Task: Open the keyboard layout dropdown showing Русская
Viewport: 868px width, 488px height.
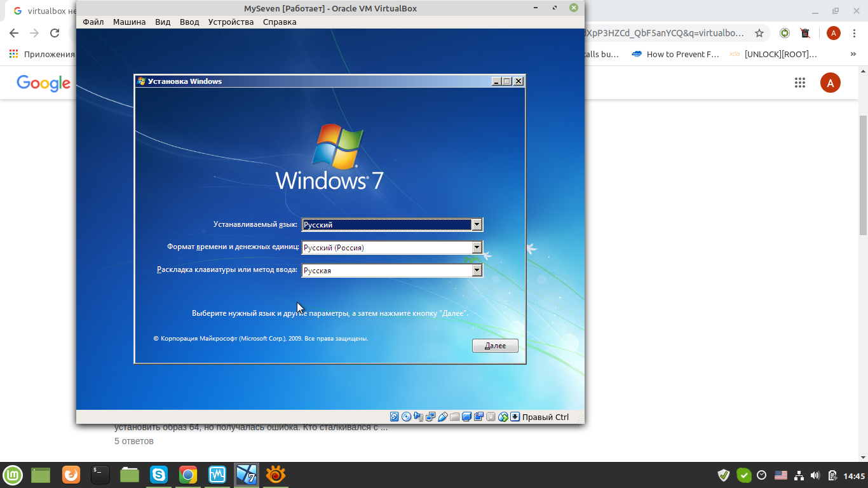Action: point(392,270)
